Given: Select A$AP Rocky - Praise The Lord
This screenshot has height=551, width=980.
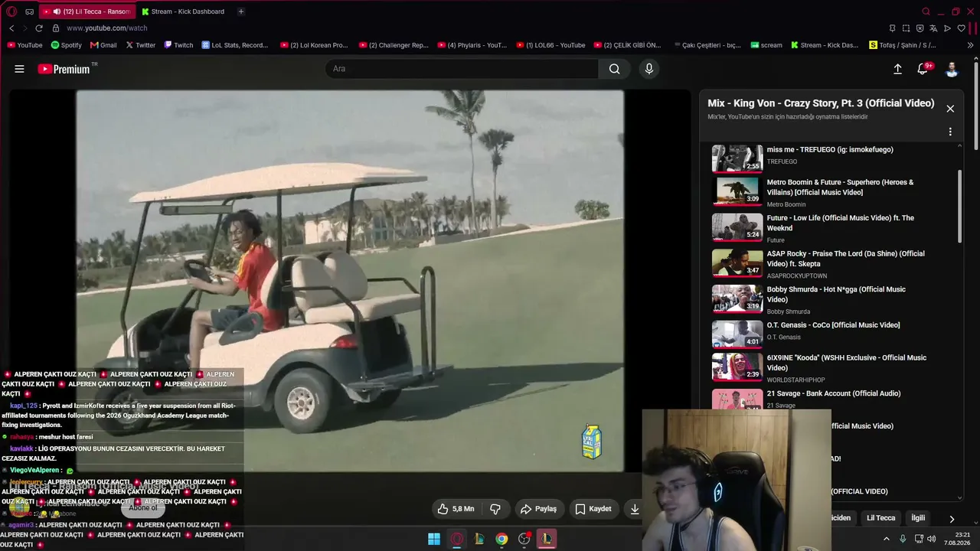Looking at the screenshot, I should coord(846,258).
